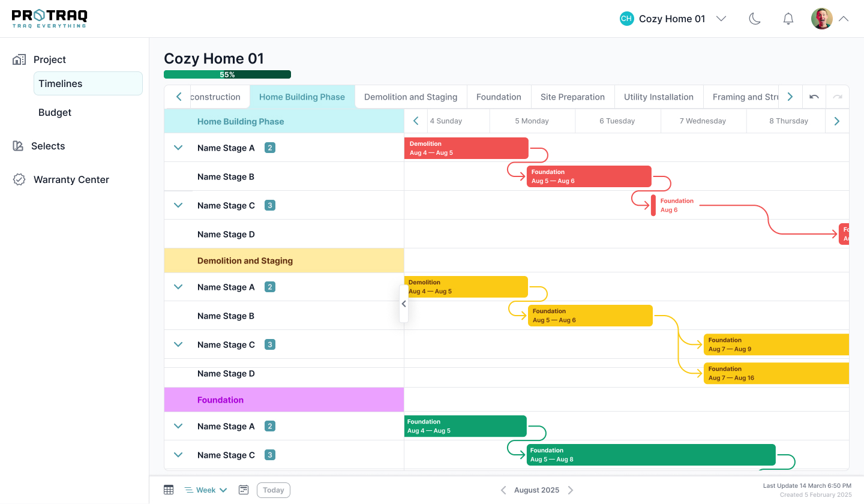
Task: Click the Today button
Action: (x=274, y=490)
